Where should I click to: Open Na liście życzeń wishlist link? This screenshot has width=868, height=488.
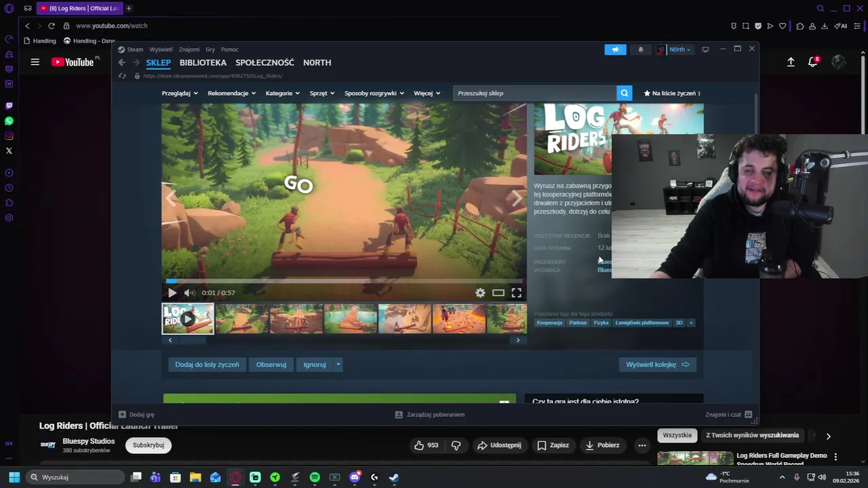(x=672, y=94)
